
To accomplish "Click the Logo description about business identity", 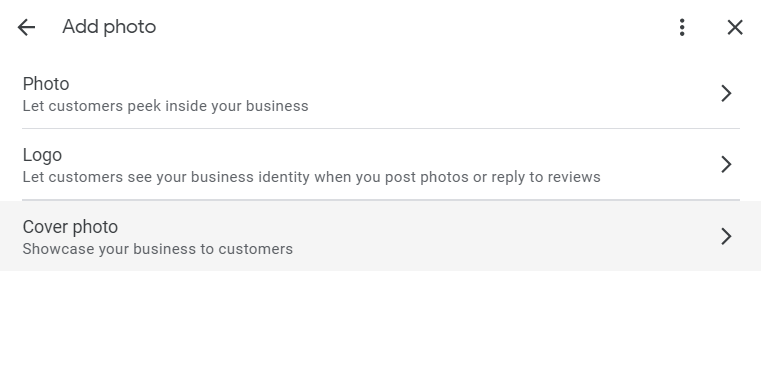I will [x=312, y=177].
